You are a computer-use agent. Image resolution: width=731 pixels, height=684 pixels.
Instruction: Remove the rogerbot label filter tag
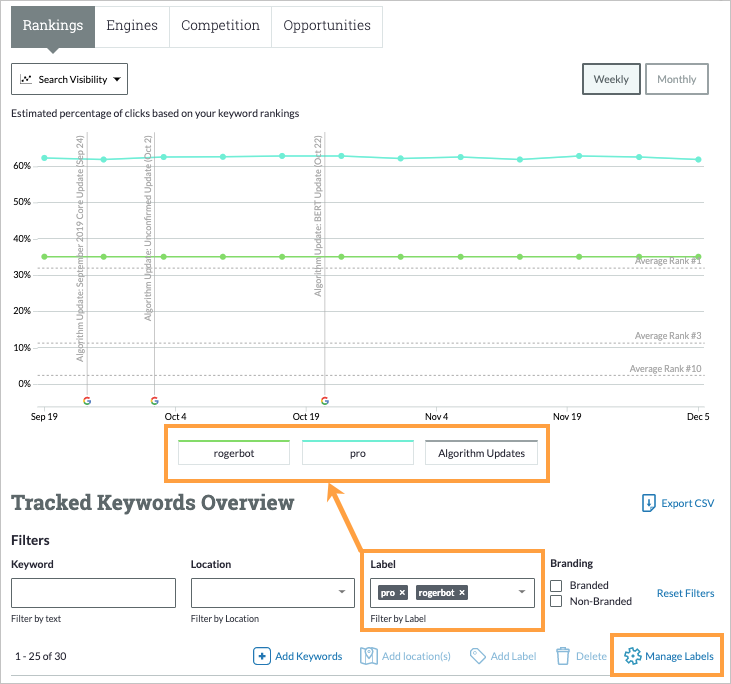tap(462, 593)
